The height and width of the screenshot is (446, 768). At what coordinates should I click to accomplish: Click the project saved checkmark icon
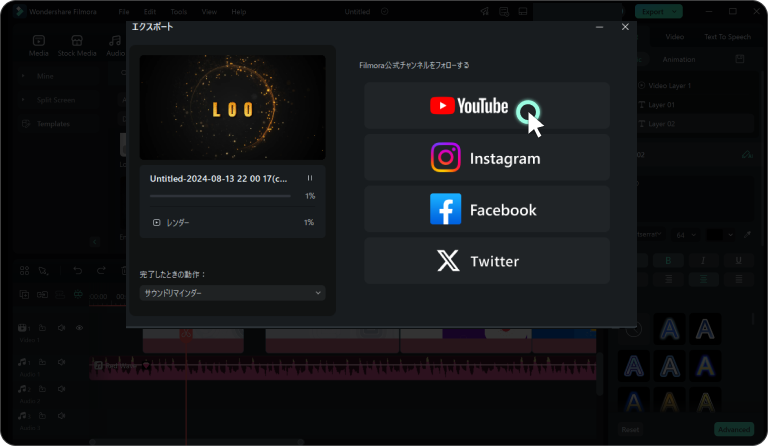coord(384,12)
